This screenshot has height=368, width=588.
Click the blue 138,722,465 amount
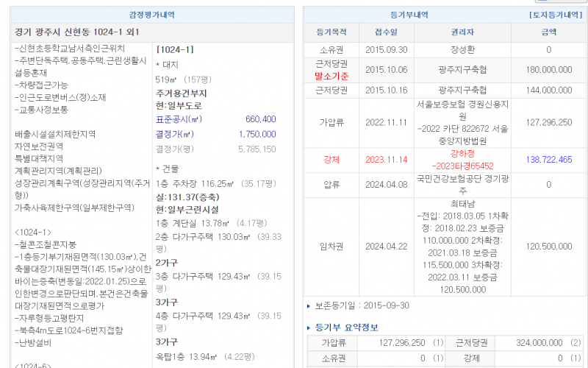point(549,160)
